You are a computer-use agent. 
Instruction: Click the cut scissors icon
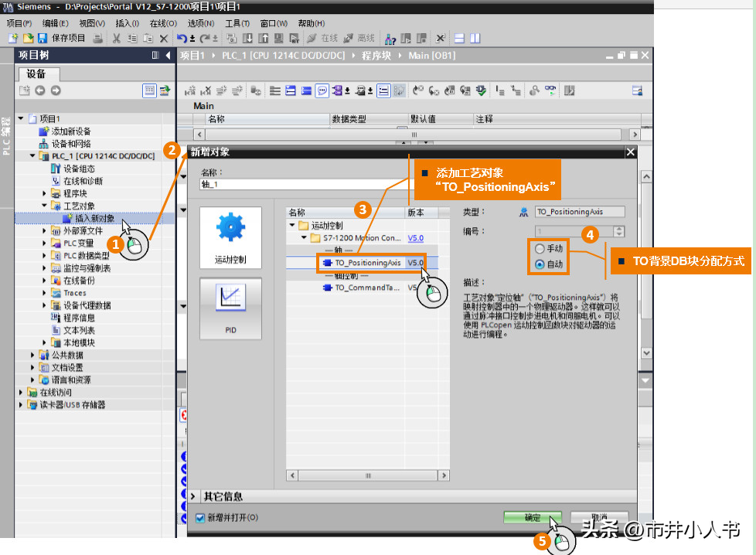116,38
